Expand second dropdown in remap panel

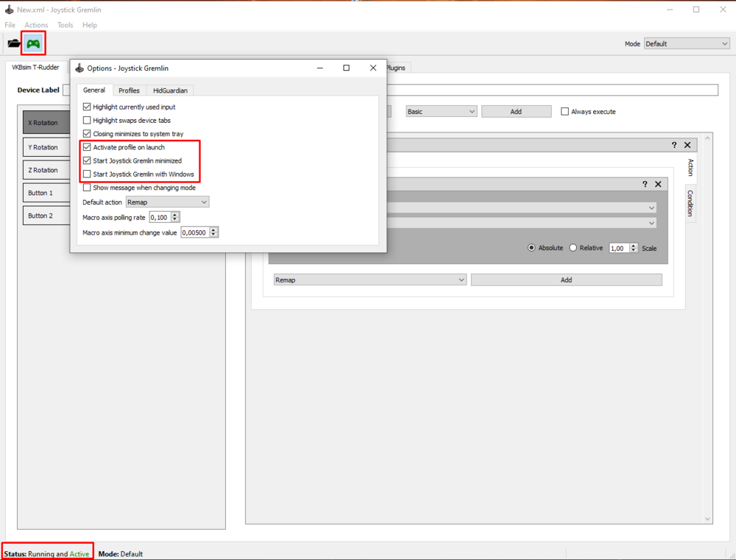point(651,223)
